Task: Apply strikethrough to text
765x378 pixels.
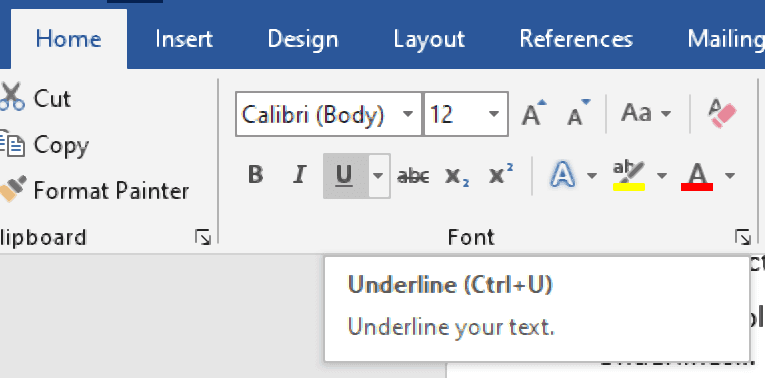Action: [413, 176]
